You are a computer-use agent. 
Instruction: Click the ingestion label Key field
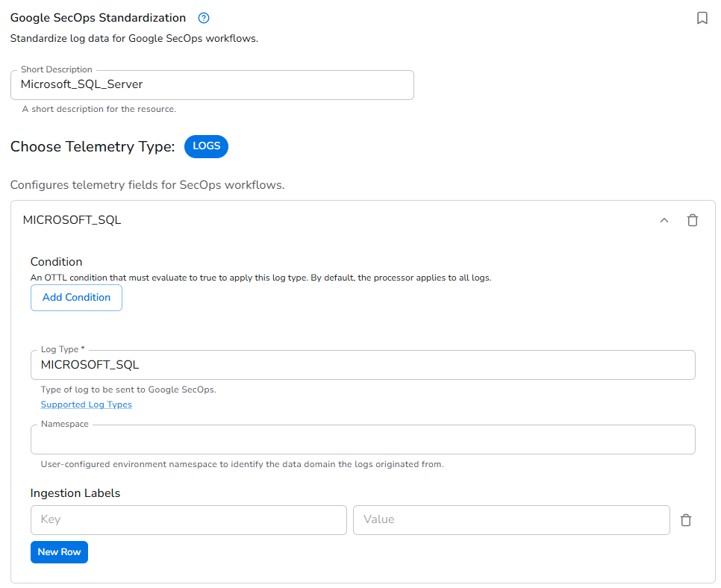coord(189,519)
